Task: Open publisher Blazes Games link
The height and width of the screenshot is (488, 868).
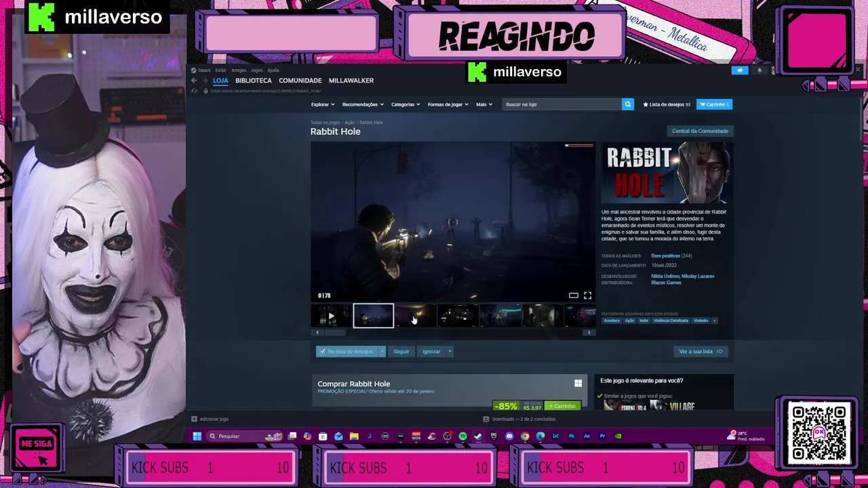Action: pyautogui.click(x=666, y=283)
